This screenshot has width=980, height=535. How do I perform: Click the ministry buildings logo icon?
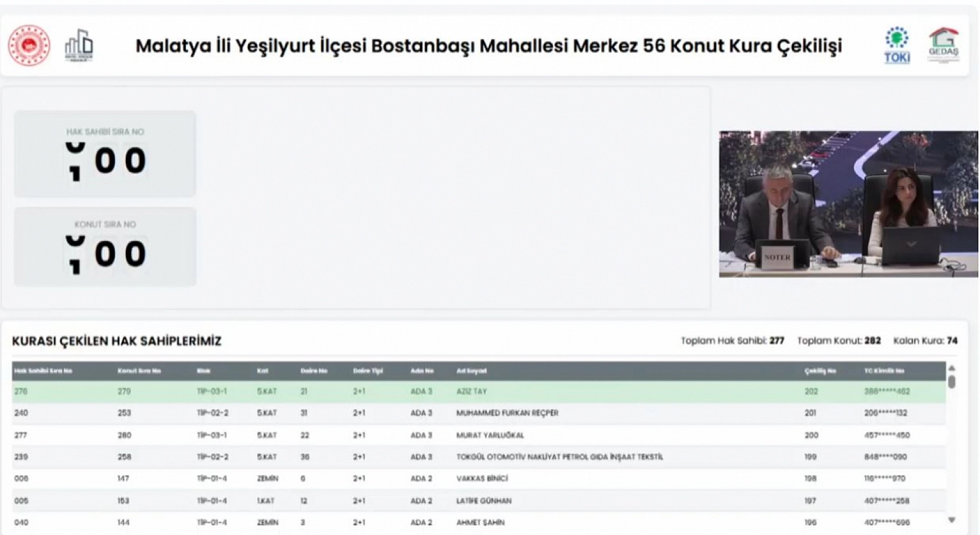click(x=79, y=45)
